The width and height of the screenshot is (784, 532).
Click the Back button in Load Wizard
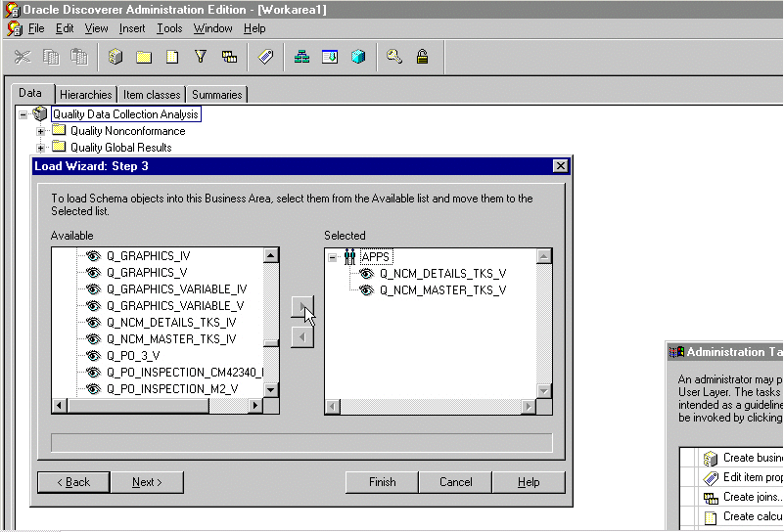(x=73, y=482)
